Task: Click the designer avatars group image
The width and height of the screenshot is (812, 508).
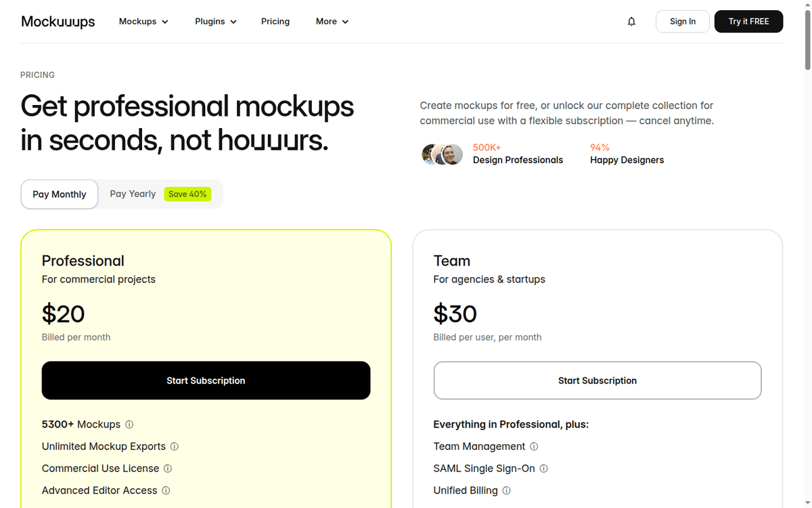Action: 442,154
